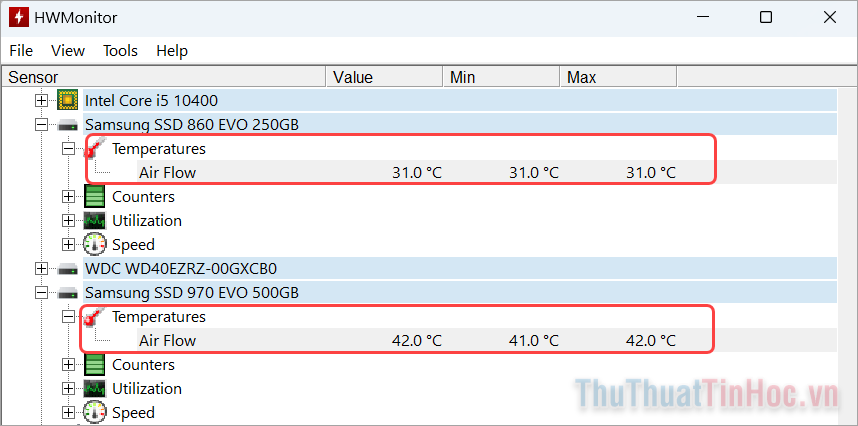Viewport: 858px width, 426px height.
Task: Click the thermometer icon under SSD 970 EVO
Action: 95,317
